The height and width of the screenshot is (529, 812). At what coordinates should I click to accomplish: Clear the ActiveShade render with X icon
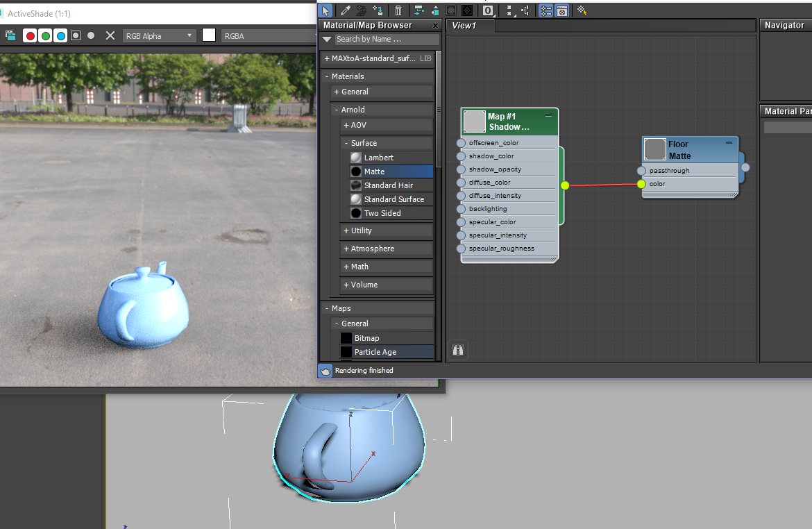[110, 35]
